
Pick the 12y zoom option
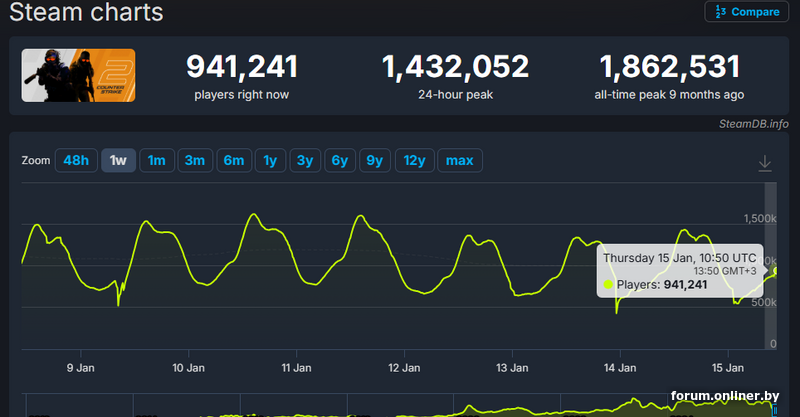[x=414, y=160]
